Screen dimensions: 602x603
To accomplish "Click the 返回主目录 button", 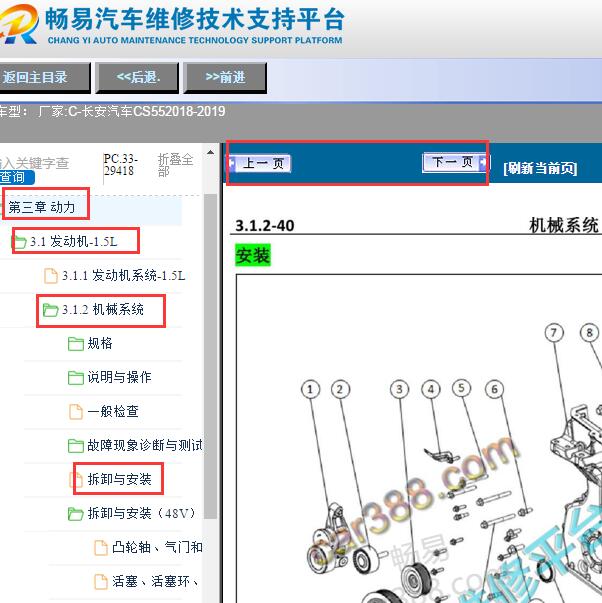I will (x=43, y=78).
